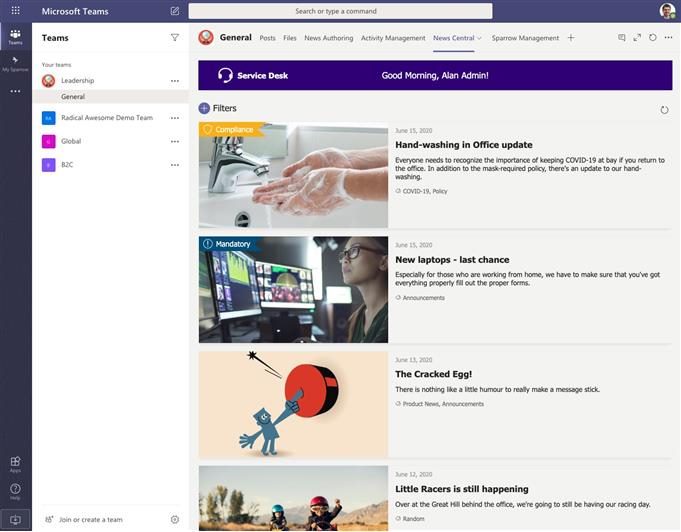Click the General channel avatar icon

206,38
